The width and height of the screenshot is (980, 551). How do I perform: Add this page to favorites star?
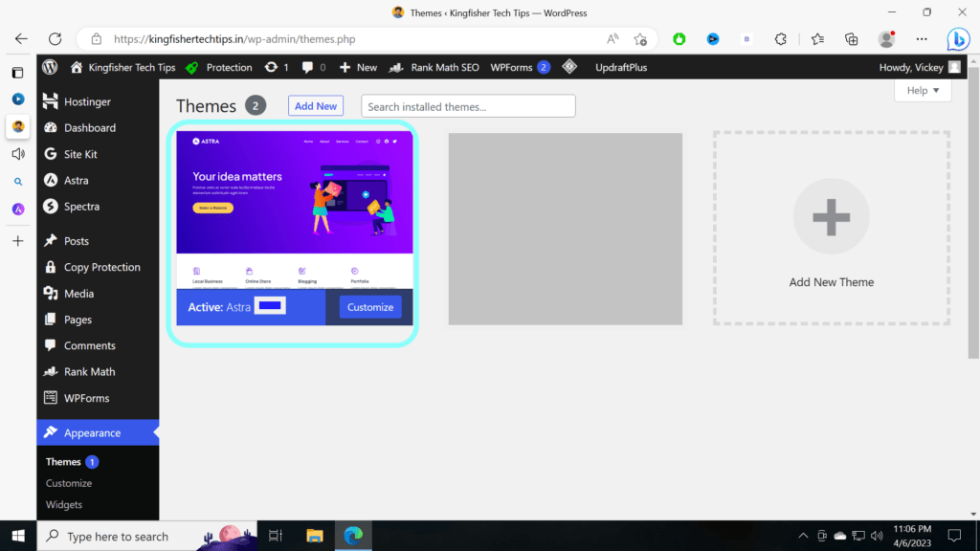coord(640,39)
